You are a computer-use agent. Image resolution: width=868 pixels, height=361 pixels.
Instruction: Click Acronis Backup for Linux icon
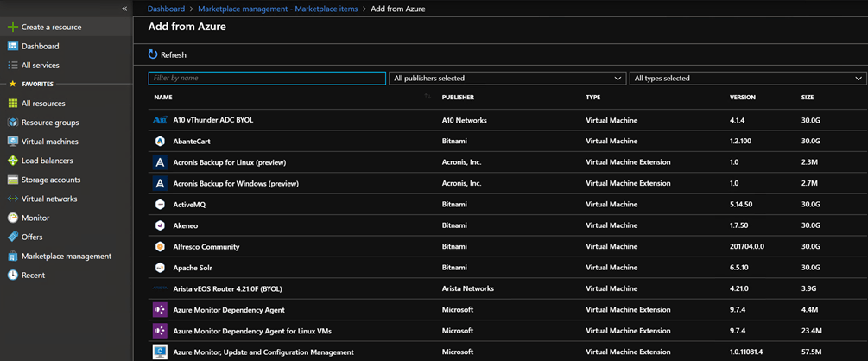click(160, 162)
